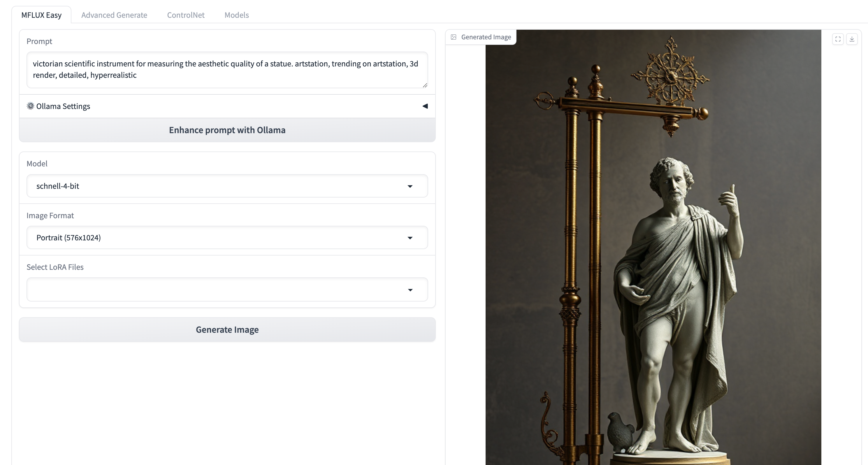This screenshot has width=868, height=465.
Task: Click the Ollama Settings triangle arrow
Action: [x=425, y=106]
